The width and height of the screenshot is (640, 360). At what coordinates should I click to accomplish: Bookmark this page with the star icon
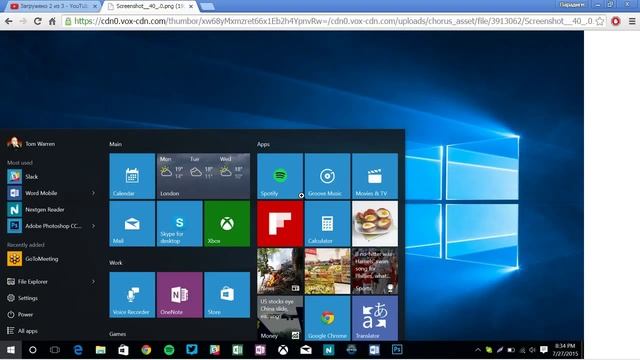point(600,21)
